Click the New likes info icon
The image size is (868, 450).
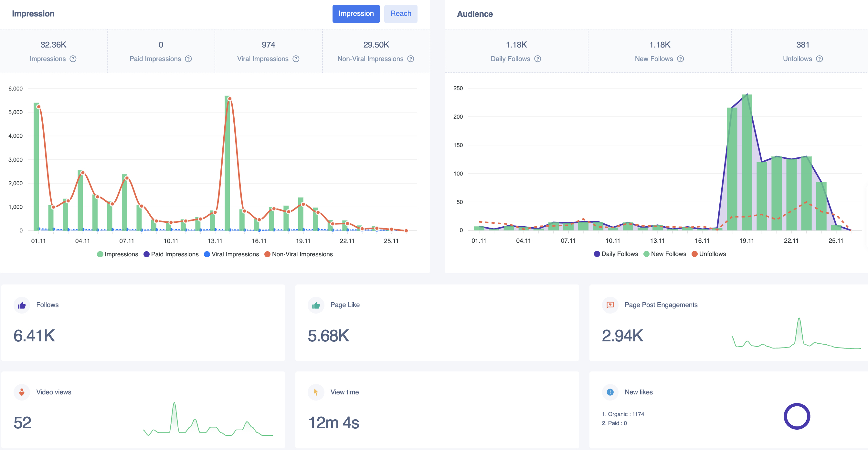tap(610, 392)
